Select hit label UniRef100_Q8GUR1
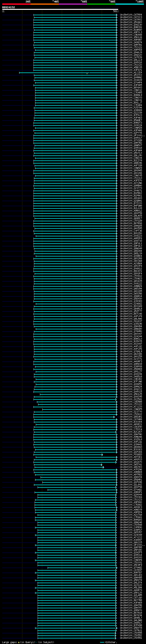 [131, 417]
